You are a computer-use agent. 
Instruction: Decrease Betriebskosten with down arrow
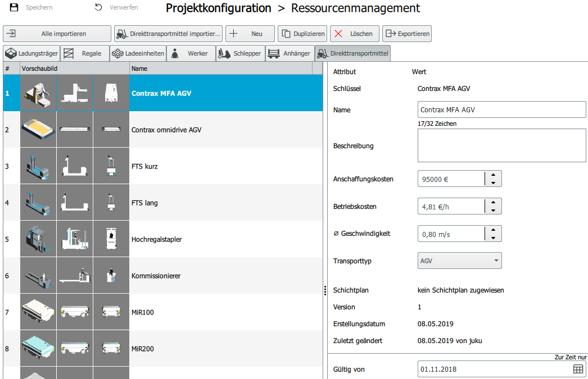point(493,211)
